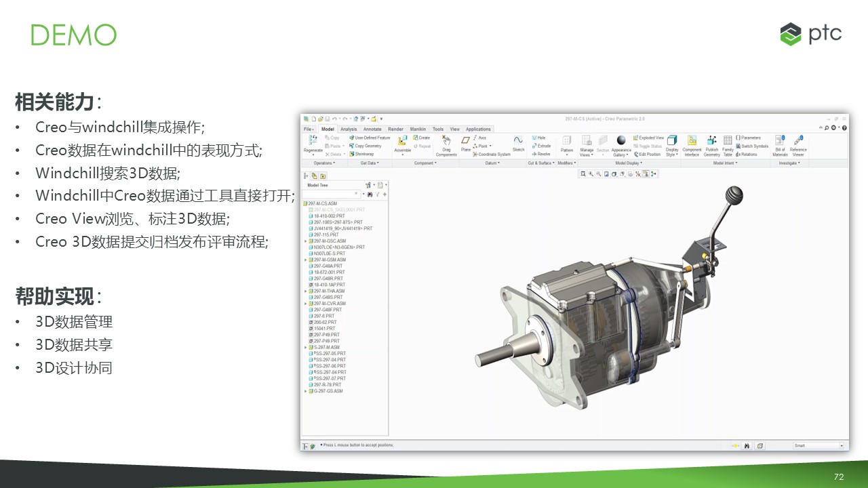This screenshot has width=868, height=488.
Task: Open the Family Table
Action: click(728, 146)
